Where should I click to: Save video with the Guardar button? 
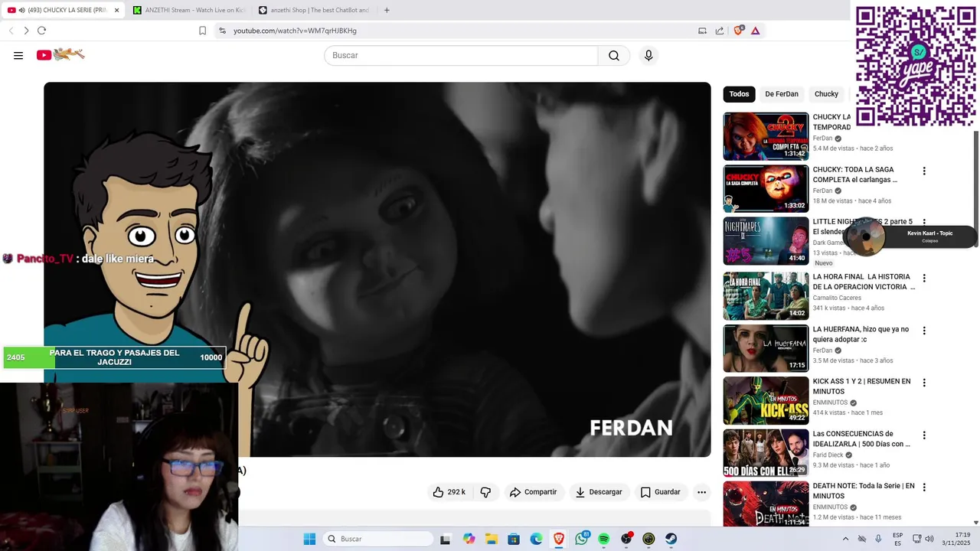[x=660, y=492]
